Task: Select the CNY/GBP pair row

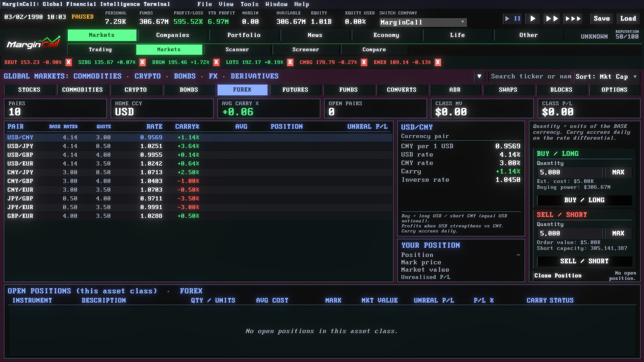Action: tap(199, 181)
